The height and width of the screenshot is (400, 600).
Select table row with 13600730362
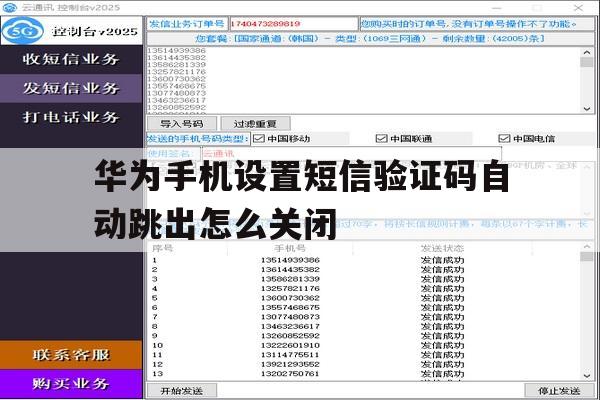364,298
